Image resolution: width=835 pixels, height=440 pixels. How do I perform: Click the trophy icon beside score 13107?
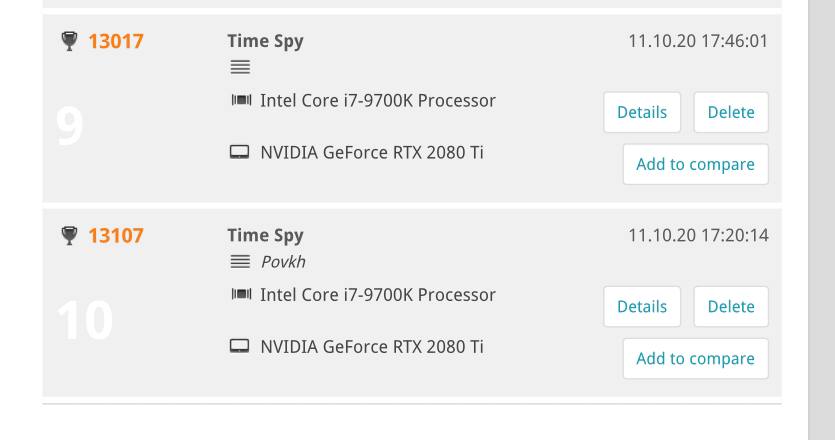coord(69,235)
